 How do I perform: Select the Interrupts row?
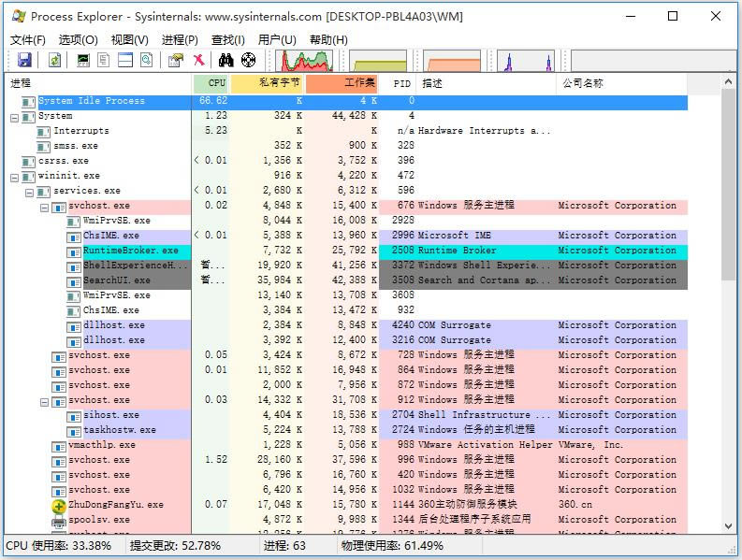click(x=346, y=131)
